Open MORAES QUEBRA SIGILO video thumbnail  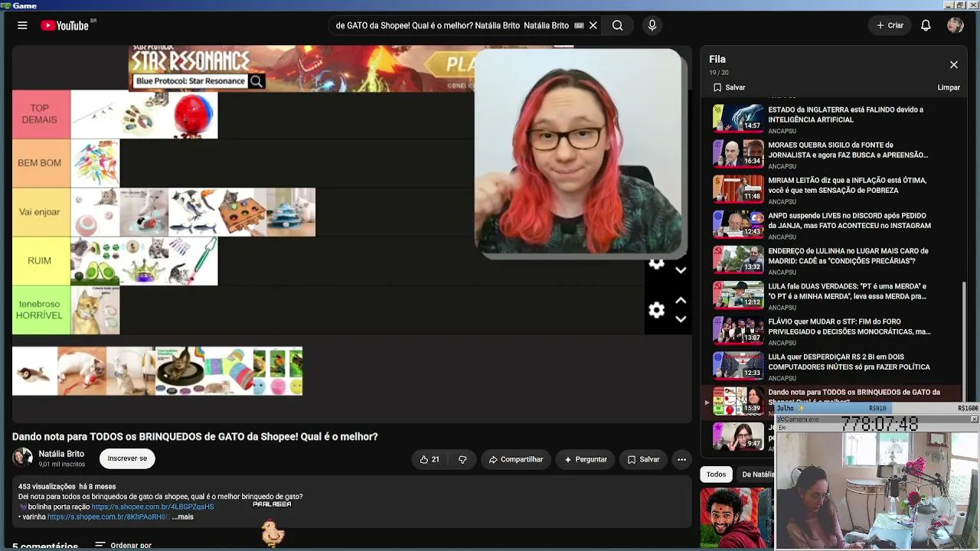tap(738, 154)
